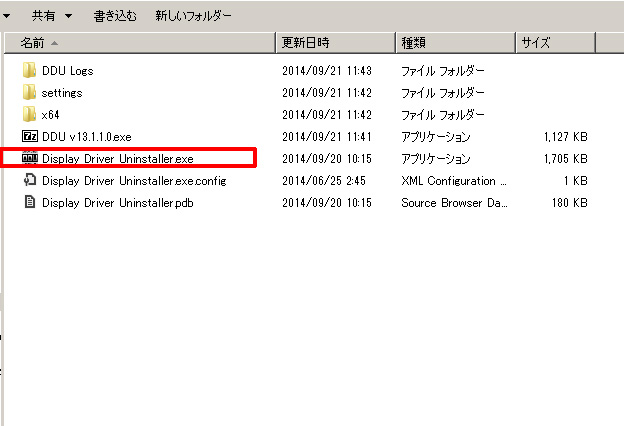Screen dimensions: 624x426
Task: Click the Display Driver Uninstaller.pdb file icon
Action: click(x=30, y=202)
